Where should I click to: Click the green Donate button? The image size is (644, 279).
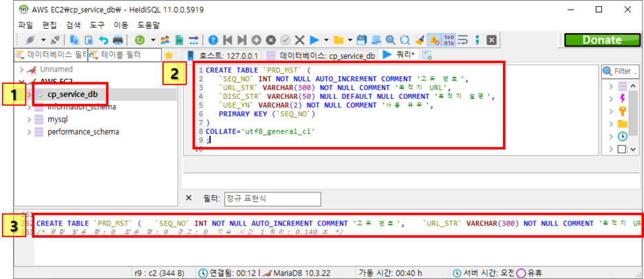click(x=602, y=40)
